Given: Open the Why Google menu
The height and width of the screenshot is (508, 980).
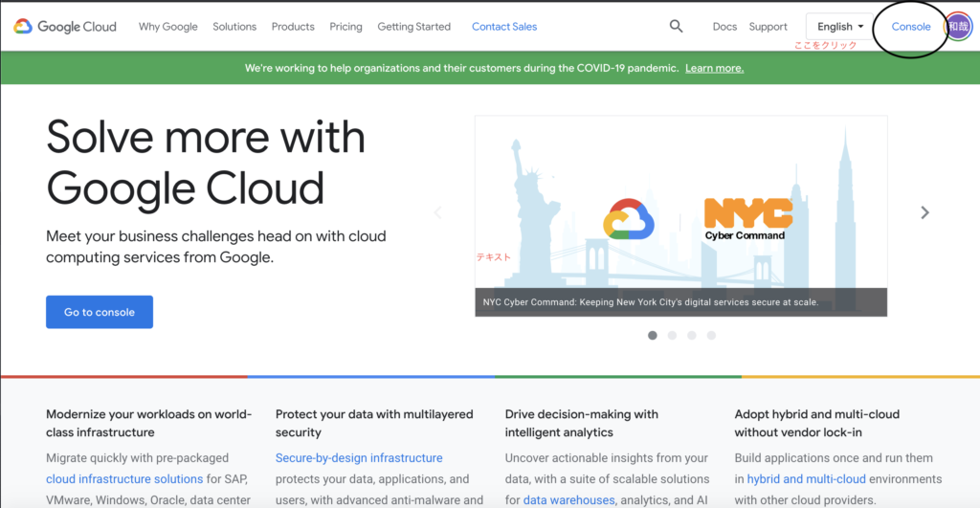Looking at the screenshot, I should pos(168,26).
